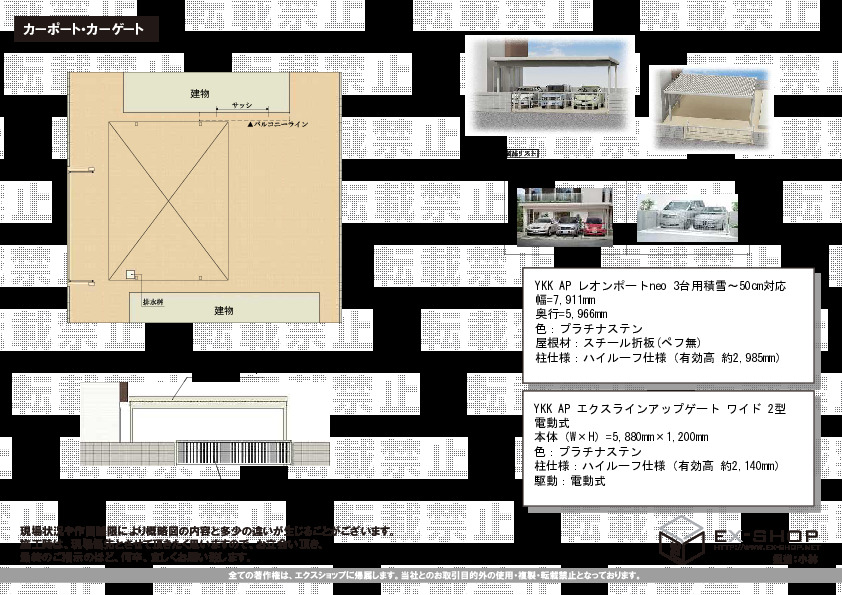This screenshot has width=842, height=595.
Task: Click the sliding gate in the elevation drawing
Action: pos(234,453)
